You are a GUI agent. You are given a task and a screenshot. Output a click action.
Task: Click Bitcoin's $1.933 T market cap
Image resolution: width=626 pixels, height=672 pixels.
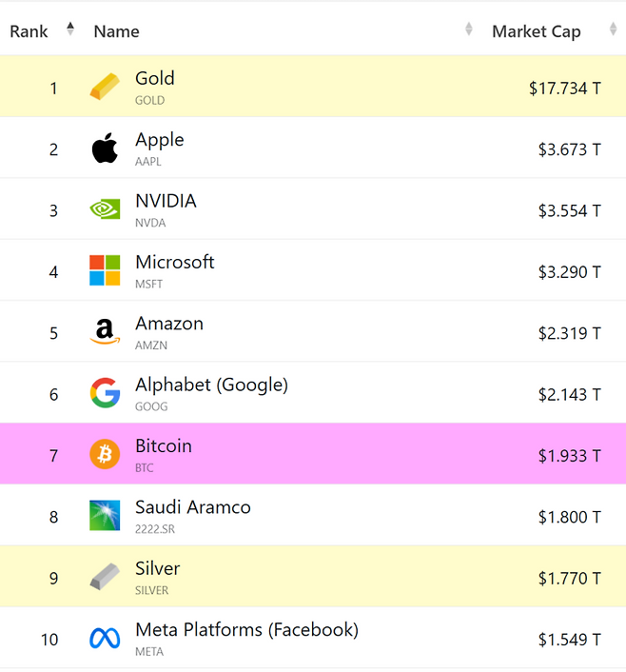click(569, 456)
